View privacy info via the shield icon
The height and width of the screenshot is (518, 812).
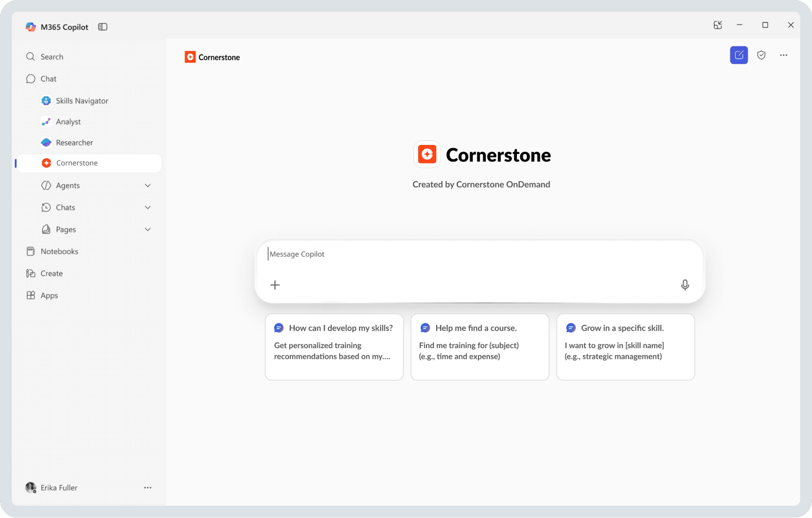pos(761,54)
